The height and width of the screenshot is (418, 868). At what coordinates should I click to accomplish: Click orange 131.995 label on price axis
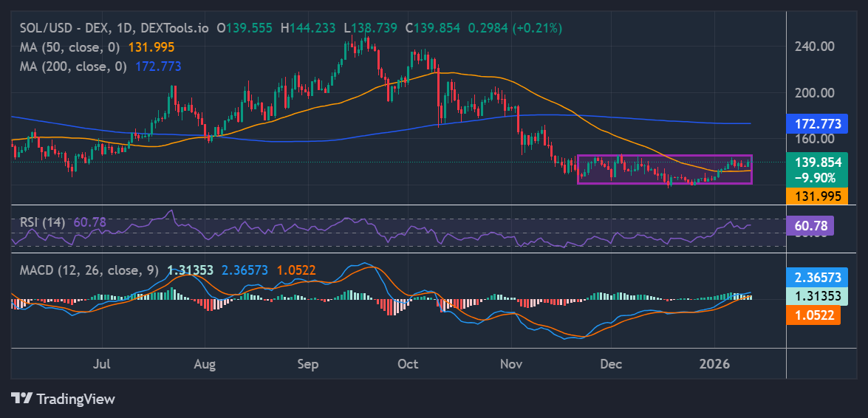point(816,196)
